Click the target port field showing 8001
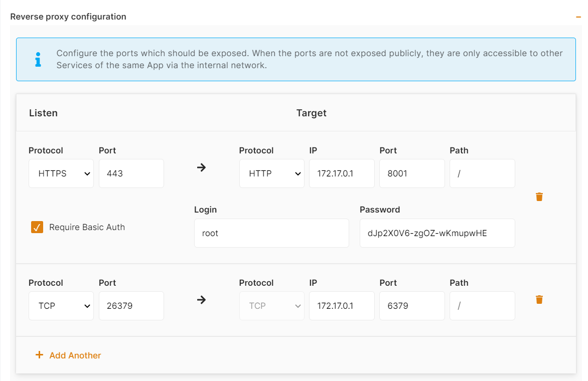 (x=411, y=173)
